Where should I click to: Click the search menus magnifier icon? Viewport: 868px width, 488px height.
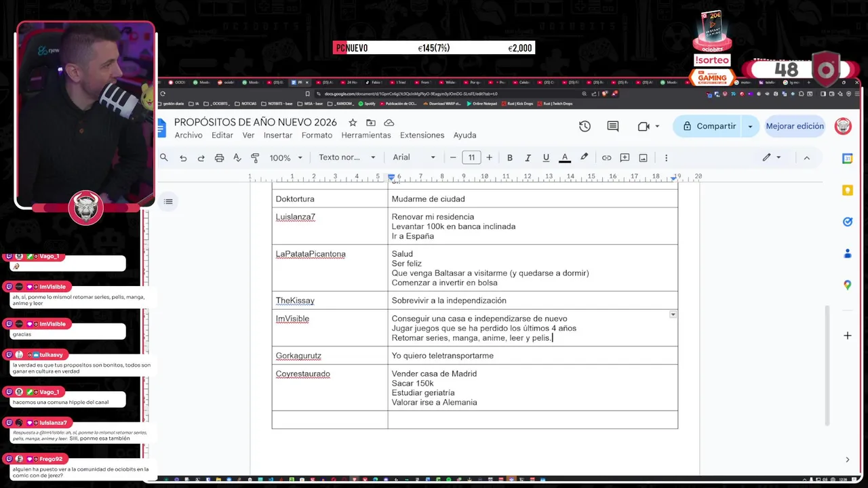click(x=163, y=157)
